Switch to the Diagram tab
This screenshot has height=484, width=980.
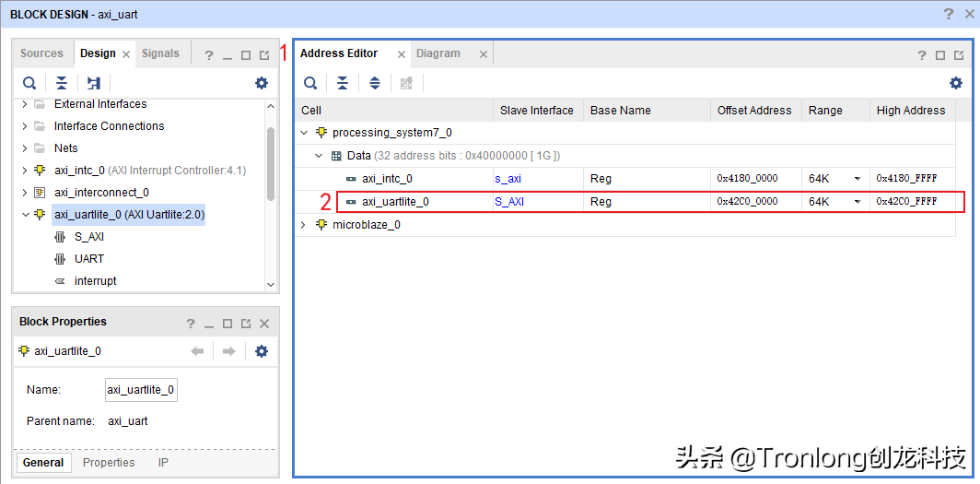coord(438,53)
